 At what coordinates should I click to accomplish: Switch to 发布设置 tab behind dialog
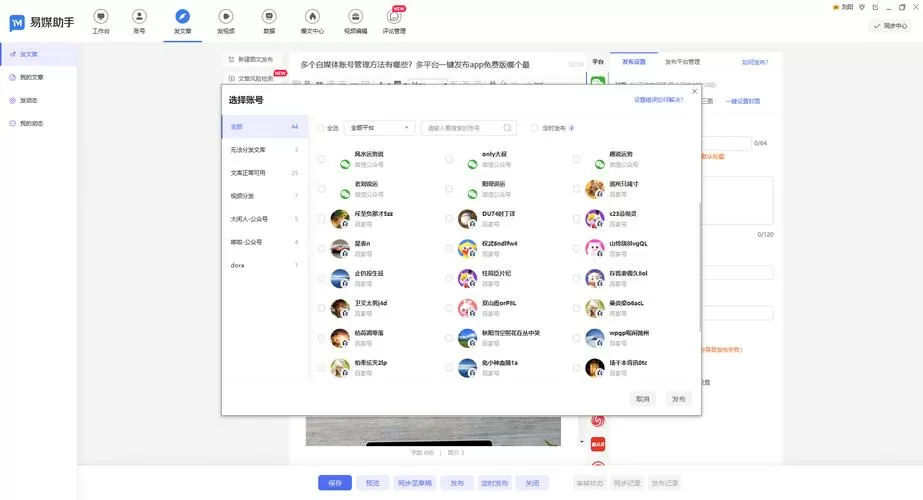point(634,61)
